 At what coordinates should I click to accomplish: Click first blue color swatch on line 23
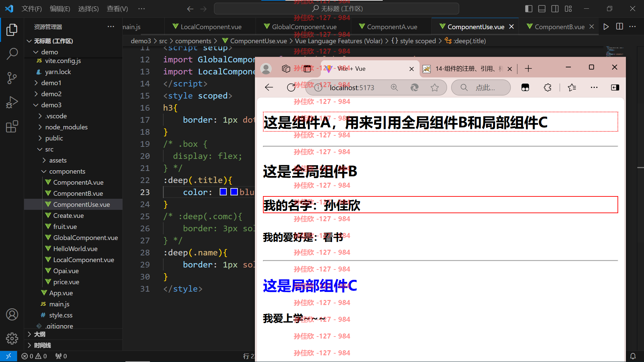pos(223,192)
